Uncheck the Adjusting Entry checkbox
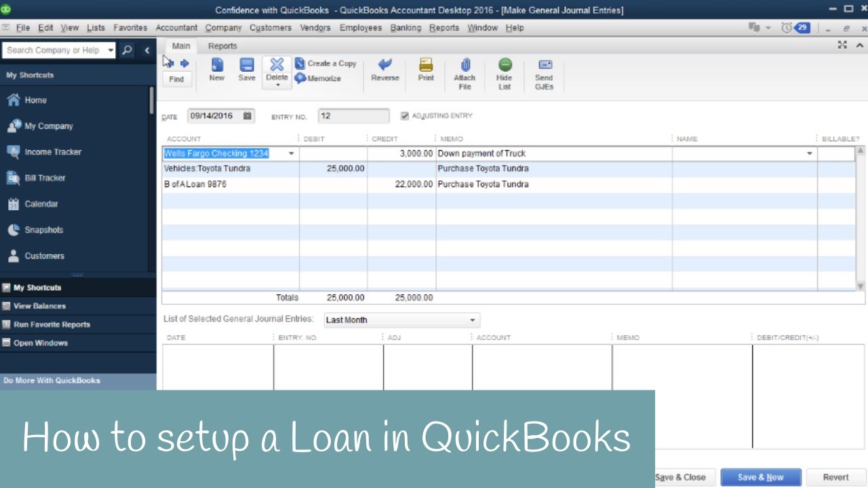Screen dimensions: 868x488 pos(403,115)
